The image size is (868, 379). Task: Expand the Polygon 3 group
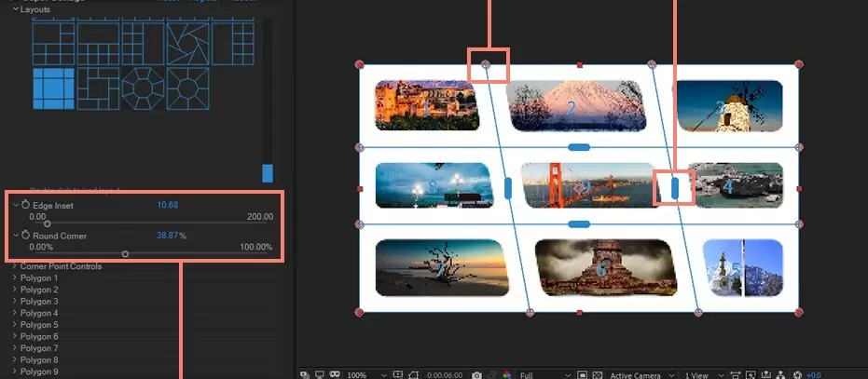[x=15, y=302]
